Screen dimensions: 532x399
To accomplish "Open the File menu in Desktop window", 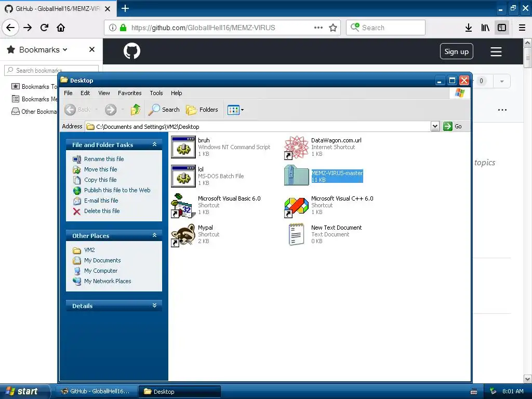I will pos(68,93).
